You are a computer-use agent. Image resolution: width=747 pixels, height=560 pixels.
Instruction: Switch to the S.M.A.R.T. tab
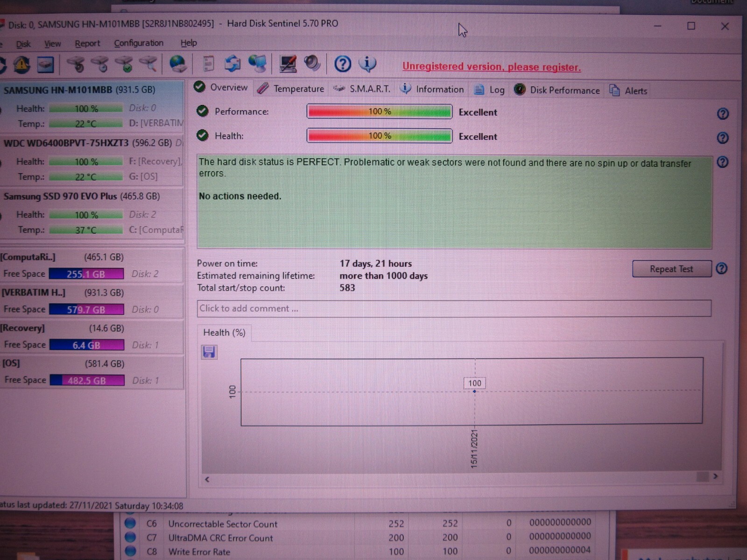[362, 89]
